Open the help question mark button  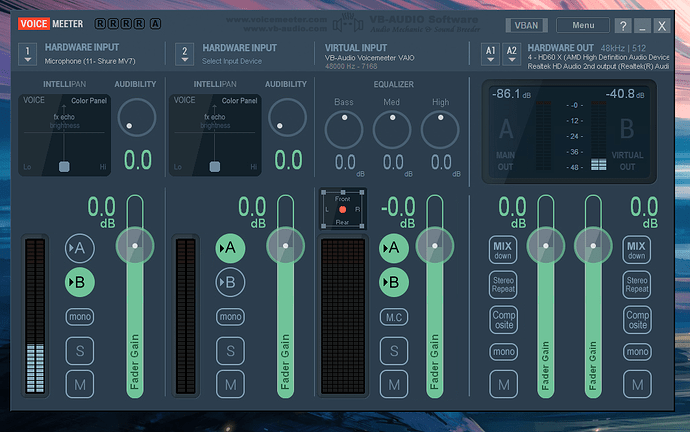(623, 26)
